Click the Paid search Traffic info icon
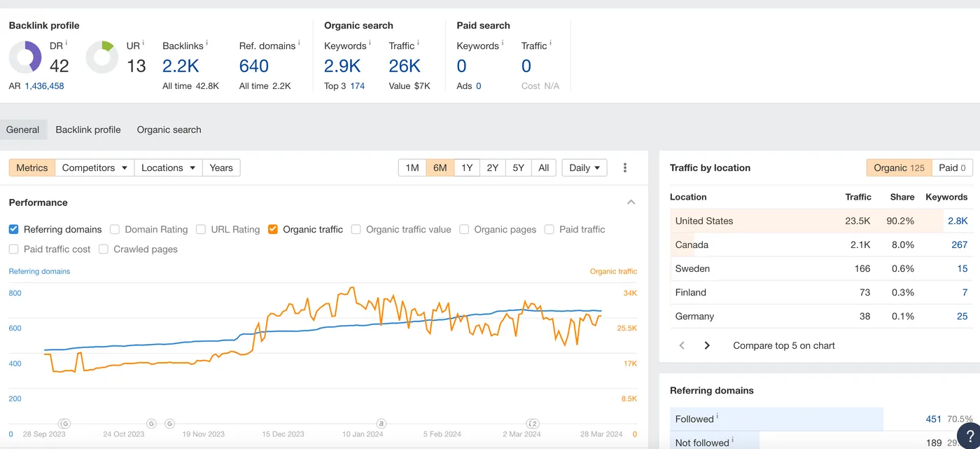The height and width of the screenshot is (449, 980). (550, 43)
